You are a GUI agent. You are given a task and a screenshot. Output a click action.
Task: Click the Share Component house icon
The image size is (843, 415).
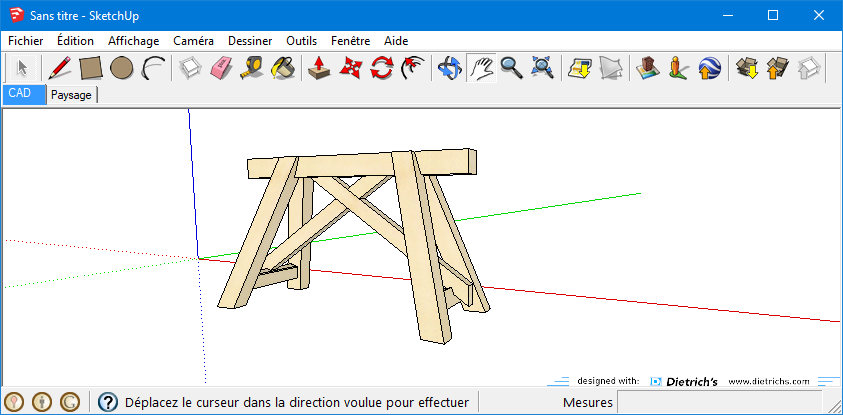click(x=808, y=68)
